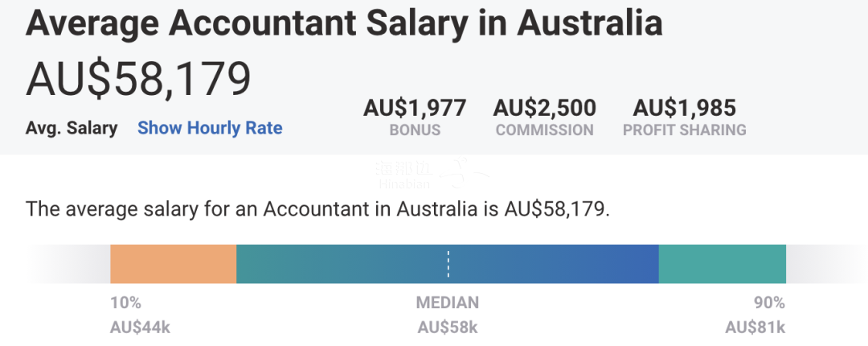
Task: Select the orange 10% salary bar segment
Action: click(x=174, y=264)
